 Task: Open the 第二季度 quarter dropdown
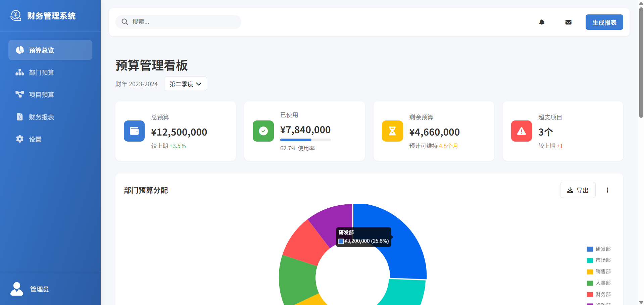click(x=185, y=84)
